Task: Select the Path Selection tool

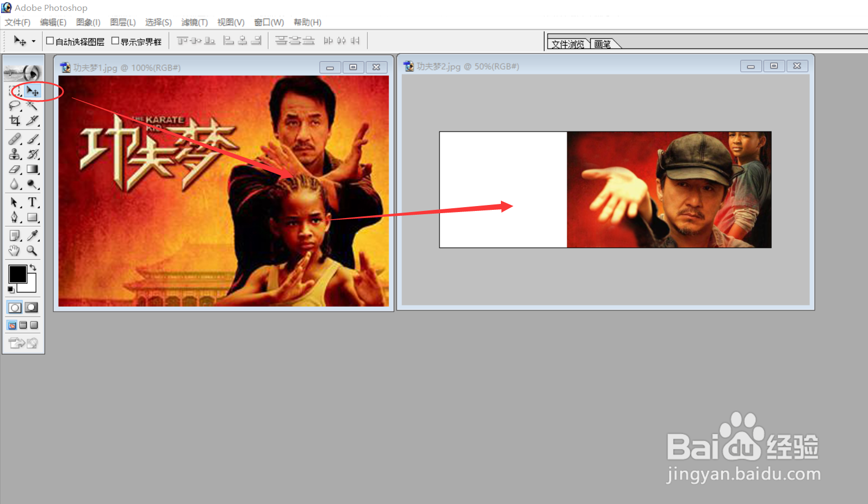Action: (15, 203)
